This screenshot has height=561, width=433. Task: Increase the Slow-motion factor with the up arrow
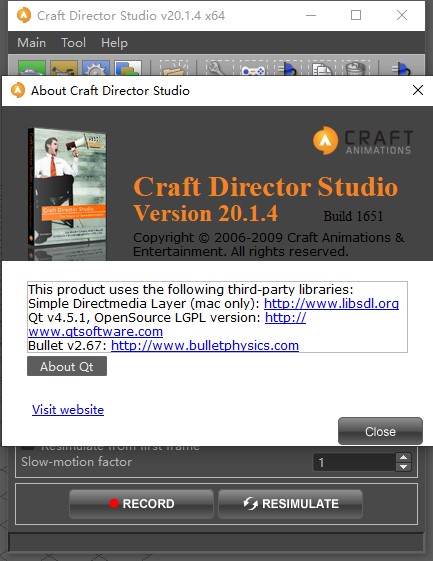(x=403, y=458)
